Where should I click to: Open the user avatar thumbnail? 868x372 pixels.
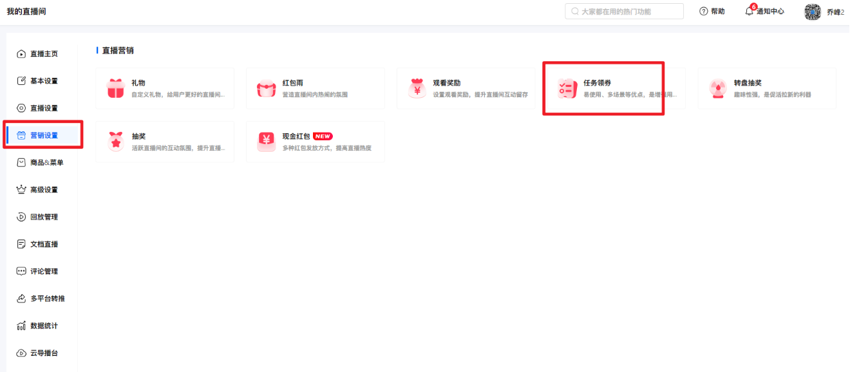(813, 12)
